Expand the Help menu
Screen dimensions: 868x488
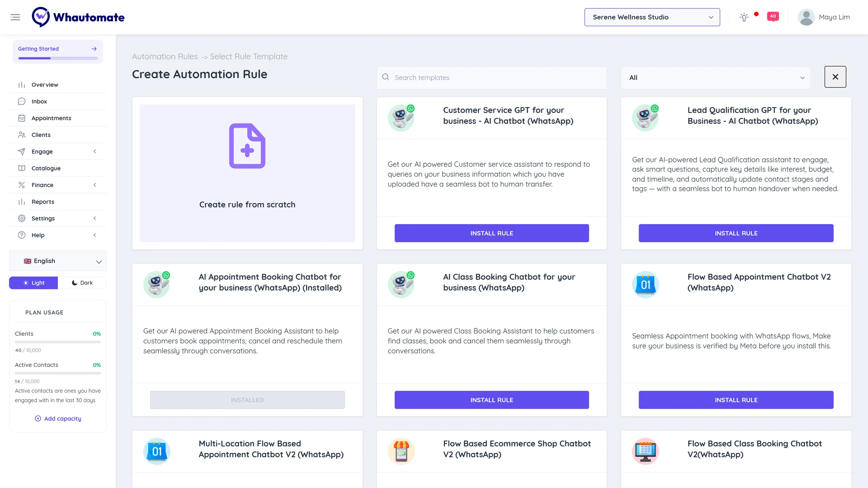coord(58,235)
